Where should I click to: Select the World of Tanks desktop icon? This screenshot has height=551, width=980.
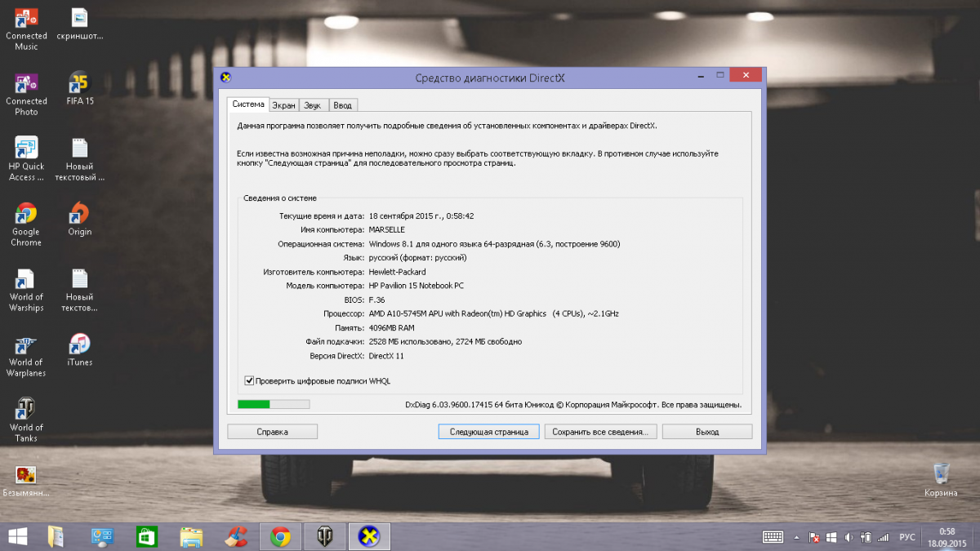(x=26, y=420)
